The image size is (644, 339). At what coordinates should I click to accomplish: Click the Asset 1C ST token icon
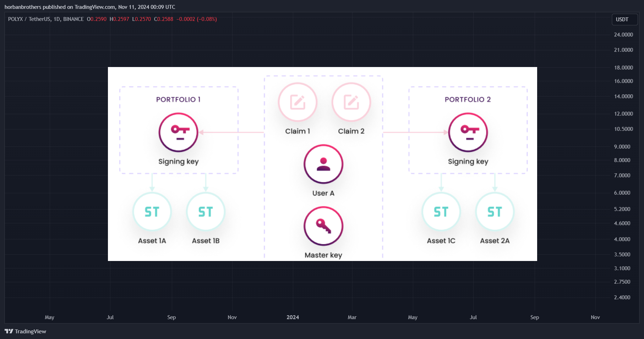pos(441,212)
